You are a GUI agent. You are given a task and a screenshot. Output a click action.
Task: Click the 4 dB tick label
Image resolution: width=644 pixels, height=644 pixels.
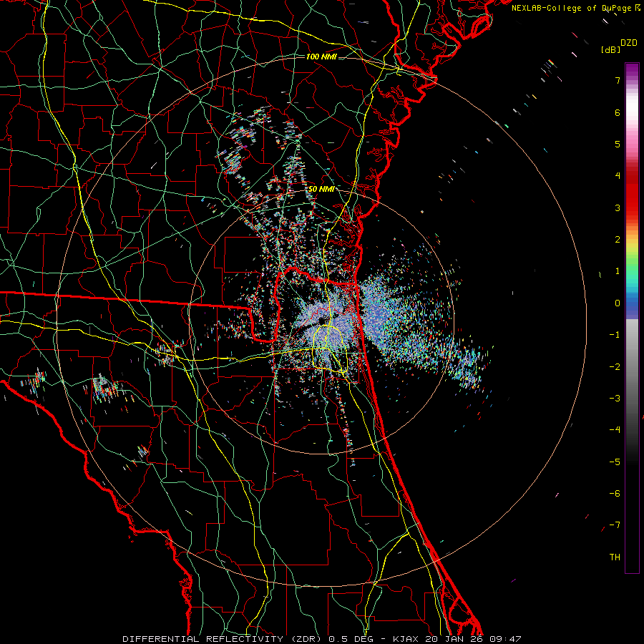point(618,176)
